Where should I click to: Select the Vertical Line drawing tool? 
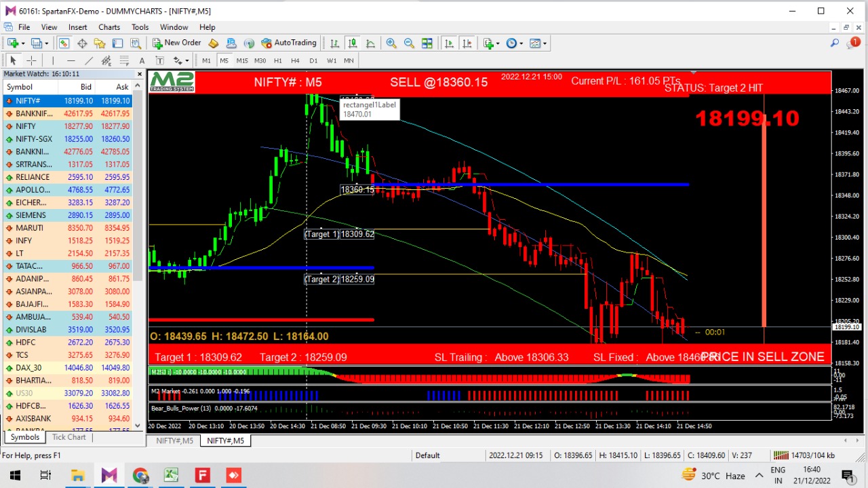53,60
